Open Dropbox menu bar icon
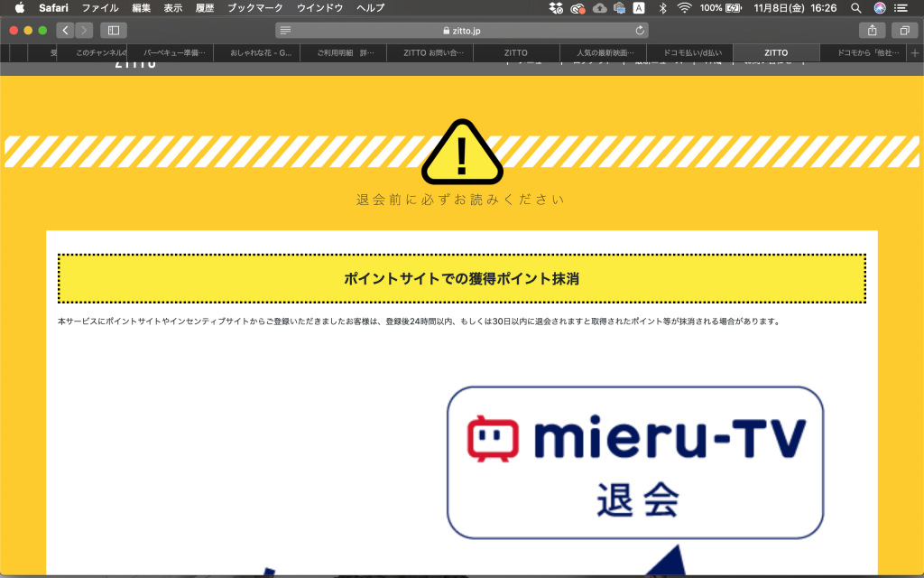The height and width of the screenshot is (578, 924). click(x=556, y=7)
